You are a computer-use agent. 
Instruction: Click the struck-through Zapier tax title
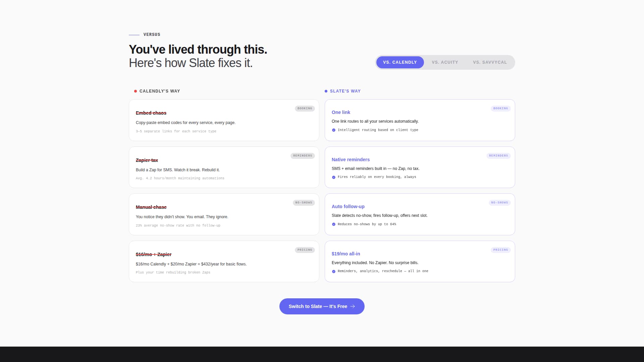click(x=147, y=160)
